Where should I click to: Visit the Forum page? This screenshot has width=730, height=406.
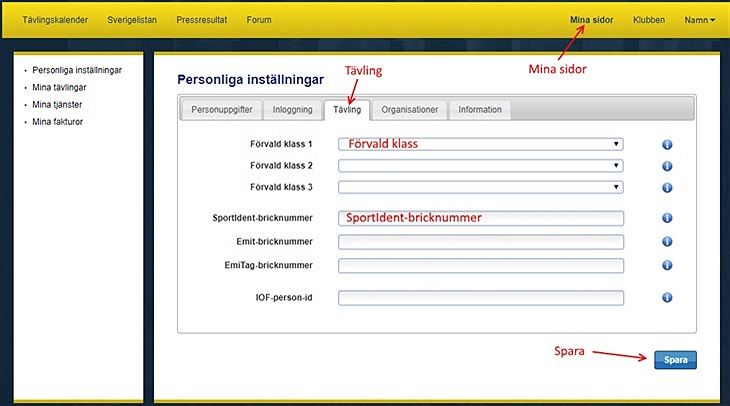click(259, 20)
